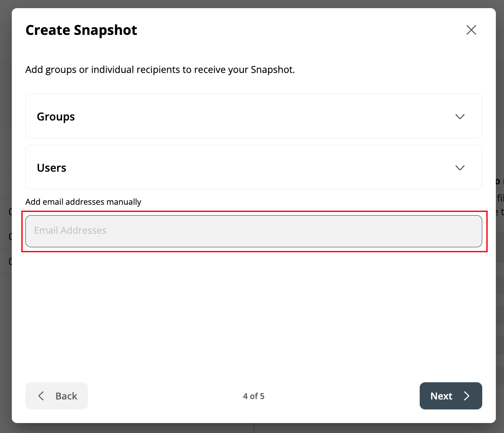
Task: Expand the Groups section
Action: tap(253, 116)
